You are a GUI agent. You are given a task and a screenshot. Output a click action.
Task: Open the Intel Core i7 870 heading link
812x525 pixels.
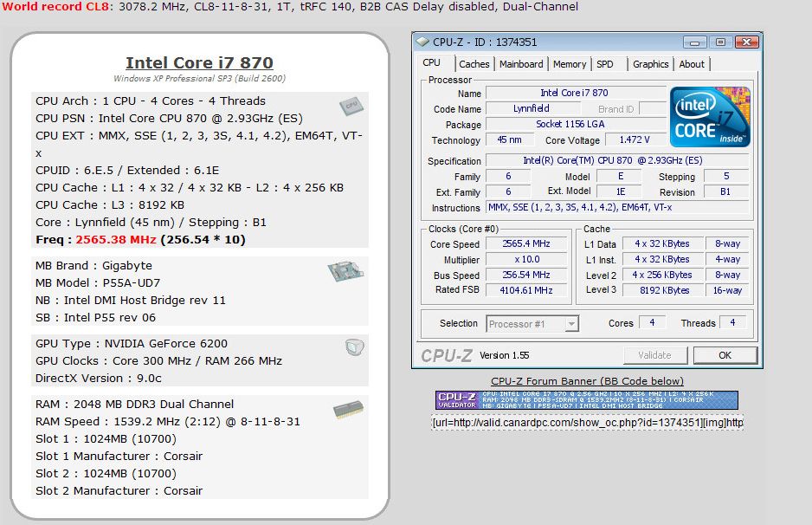point(199,62)
